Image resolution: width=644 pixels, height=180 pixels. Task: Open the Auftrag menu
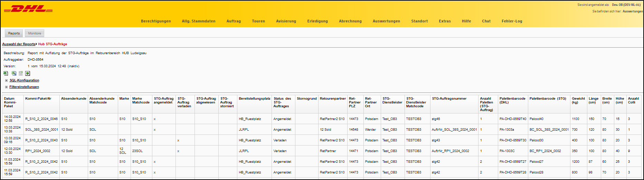click(234, 21)
